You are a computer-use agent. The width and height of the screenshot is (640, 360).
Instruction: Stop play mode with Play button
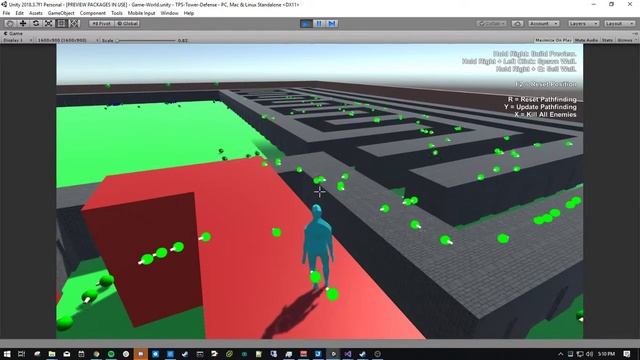306,24
